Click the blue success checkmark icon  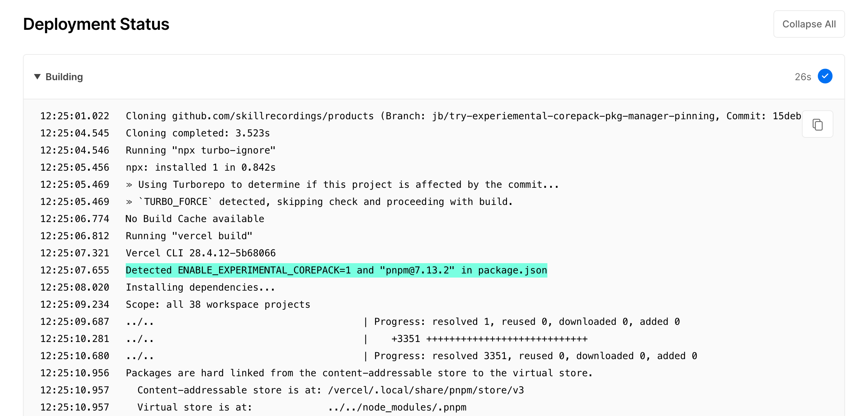tap(826, 76)
